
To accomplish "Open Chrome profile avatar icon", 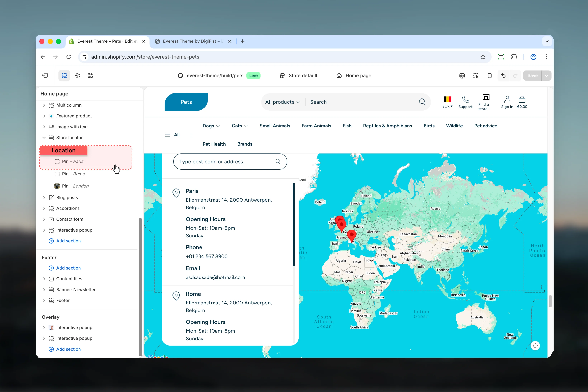I will click(x=533, y=57).
